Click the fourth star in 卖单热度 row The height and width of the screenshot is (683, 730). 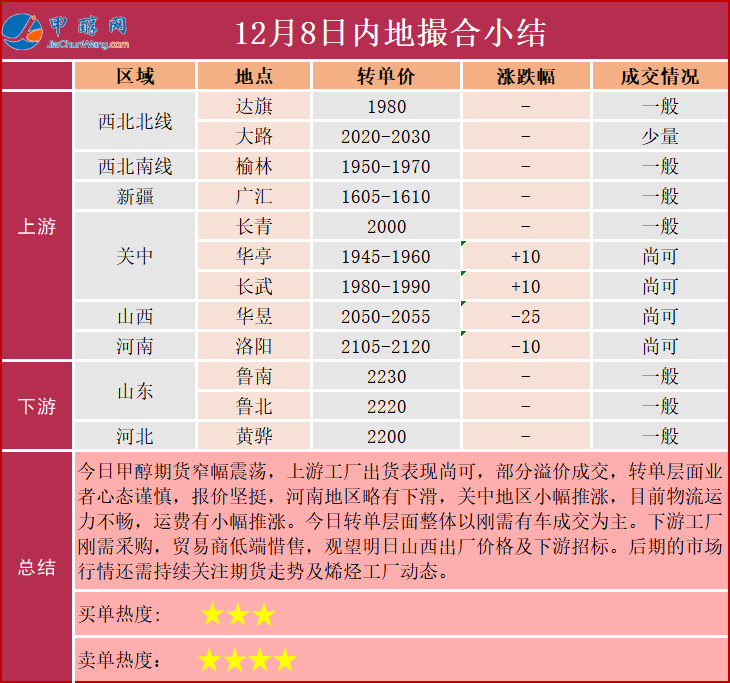(x=285, y=660)
